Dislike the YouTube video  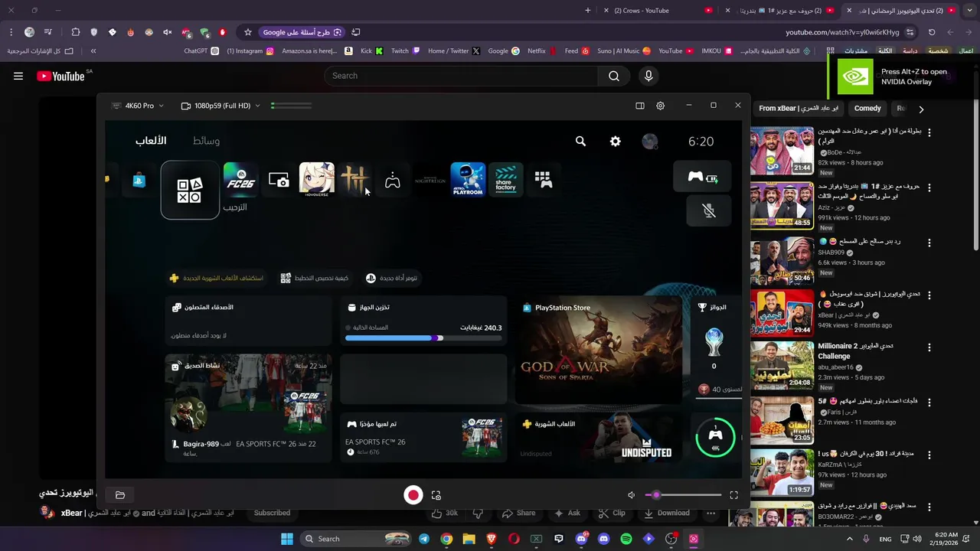(x=478, y=513)
